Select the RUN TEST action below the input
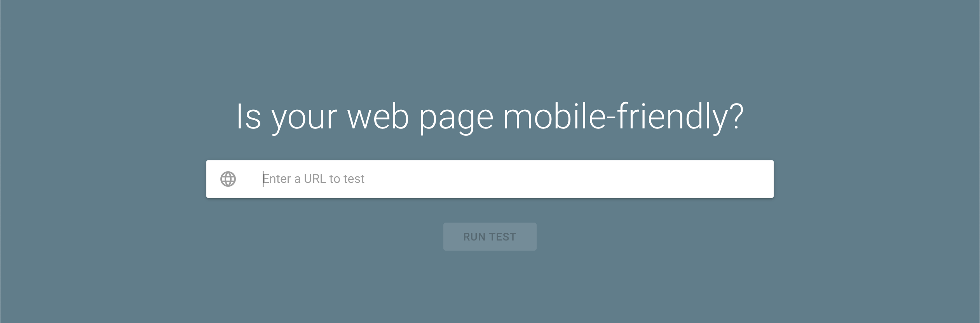Viewport: 980px width, 323px height. 490,236
